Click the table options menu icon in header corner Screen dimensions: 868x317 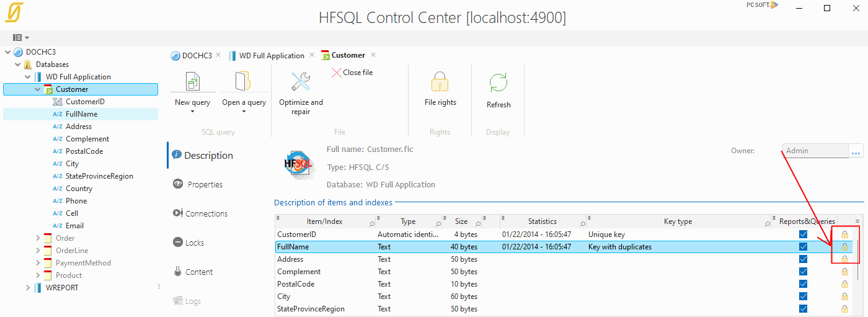click(x=857, y=221)
